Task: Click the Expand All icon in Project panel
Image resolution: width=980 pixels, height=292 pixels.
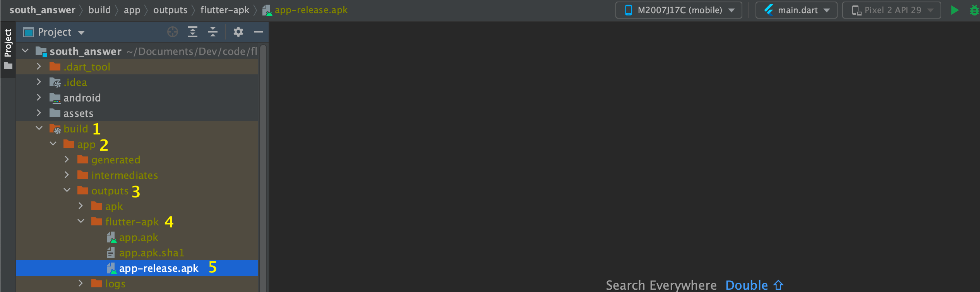Action: (193, 32)
